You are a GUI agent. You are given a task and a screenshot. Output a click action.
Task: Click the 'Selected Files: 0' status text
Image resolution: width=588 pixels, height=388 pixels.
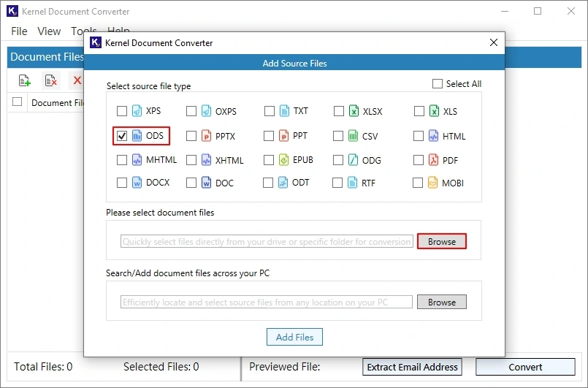161,367
